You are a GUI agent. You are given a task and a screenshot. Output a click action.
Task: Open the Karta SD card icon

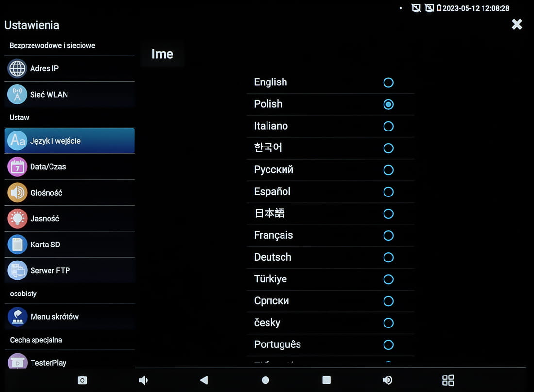[17, 245]
